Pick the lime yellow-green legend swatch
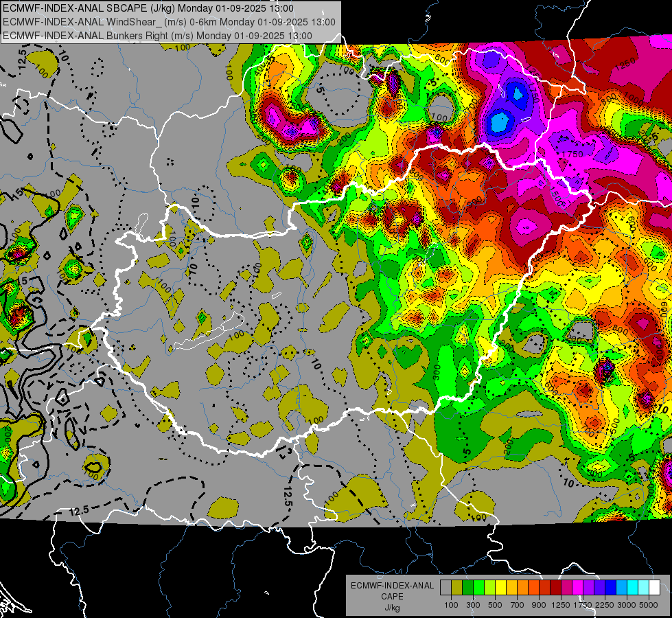The width and height of the screenshot is (672, 618). click(490, 588)
